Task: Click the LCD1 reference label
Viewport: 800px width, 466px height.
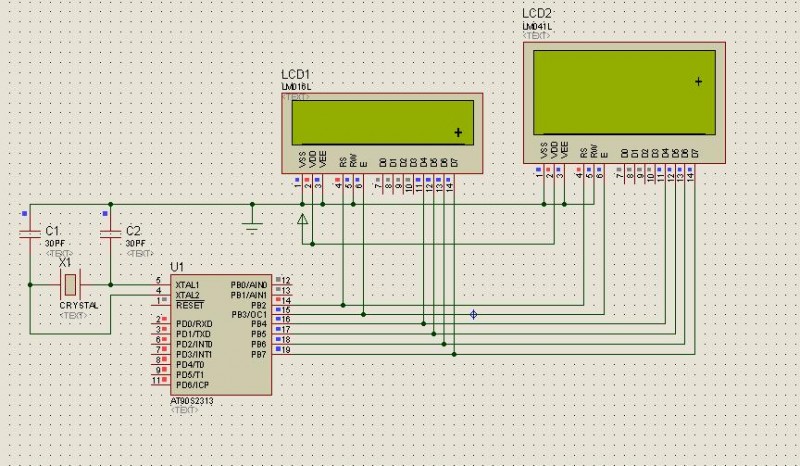Action: 295,76
